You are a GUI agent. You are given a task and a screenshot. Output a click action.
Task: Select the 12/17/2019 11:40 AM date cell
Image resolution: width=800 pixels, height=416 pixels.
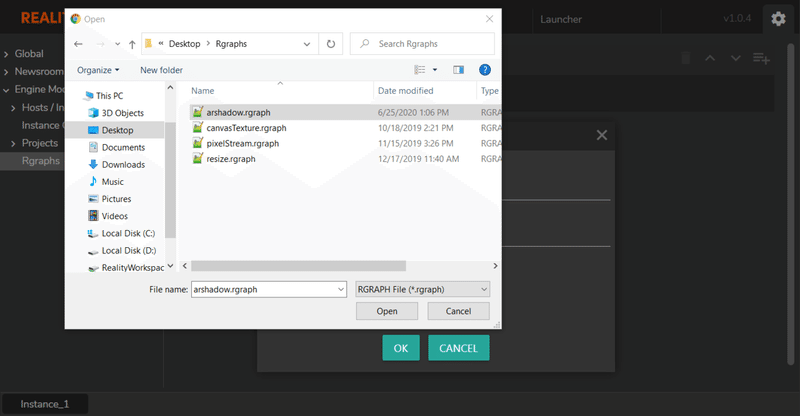click(x=418, y=159)
